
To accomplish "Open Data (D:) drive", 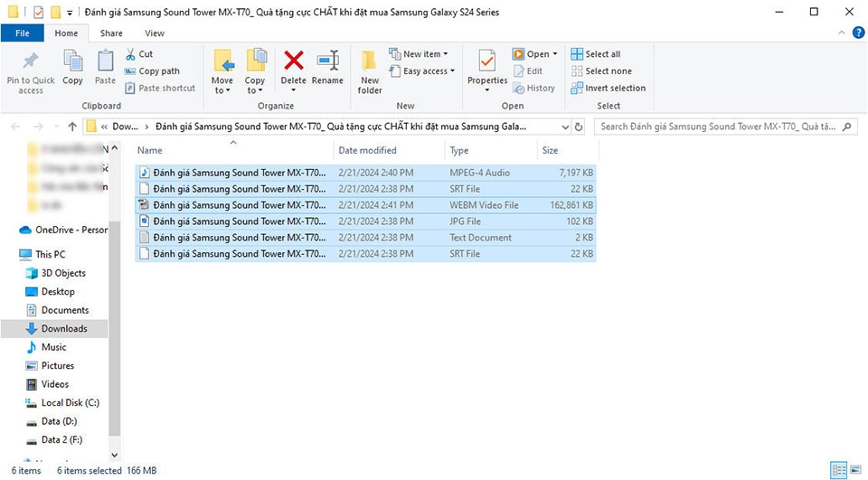I will tap(51, 421).
